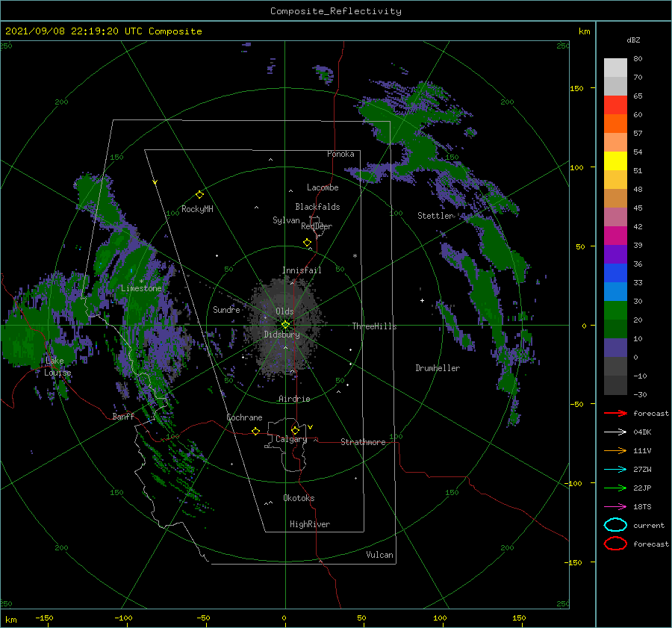Click the Ponoka city label
Viewport: 672px width, 628px height.
click(340, 154)
